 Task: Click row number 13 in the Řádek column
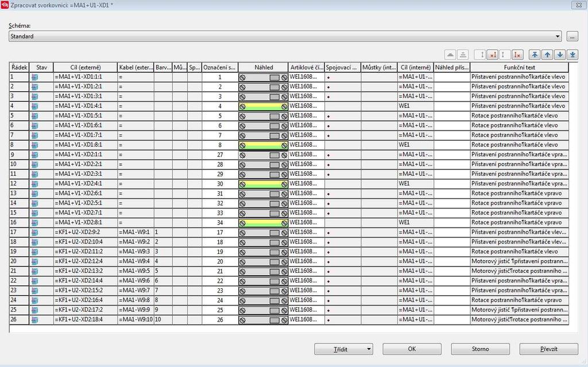click(x=19, y=193)
